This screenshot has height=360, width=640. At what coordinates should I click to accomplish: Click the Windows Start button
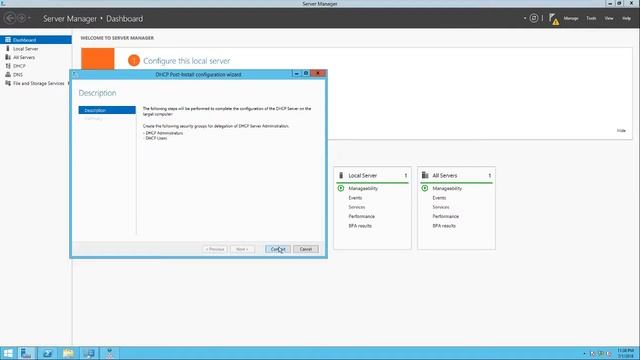[8, 353]
